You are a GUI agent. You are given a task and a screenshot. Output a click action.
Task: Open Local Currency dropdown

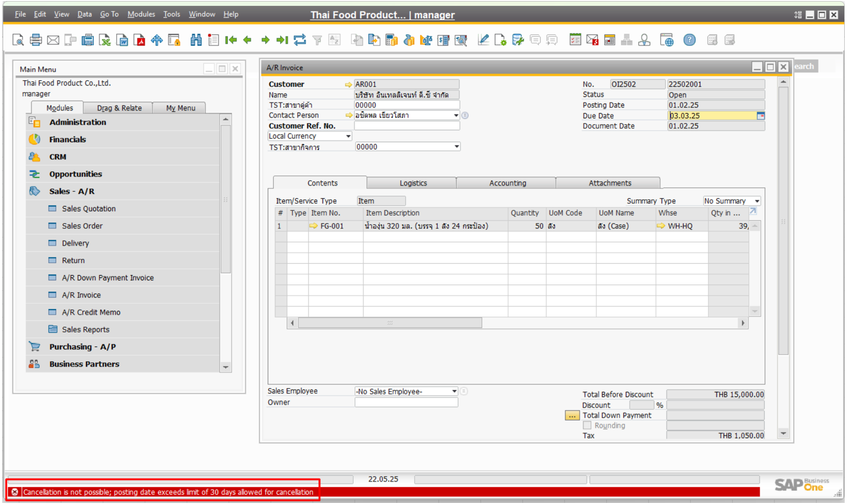click(348, 136)
